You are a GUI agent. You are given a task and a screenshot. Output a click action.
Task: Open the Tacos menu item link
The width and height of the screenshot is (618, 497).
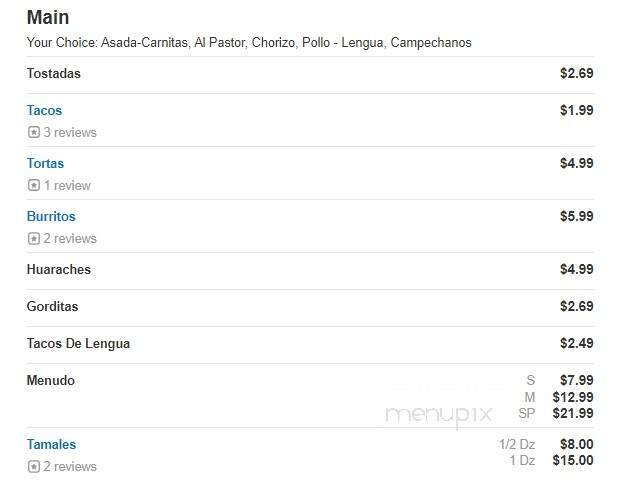click(44, 111)
